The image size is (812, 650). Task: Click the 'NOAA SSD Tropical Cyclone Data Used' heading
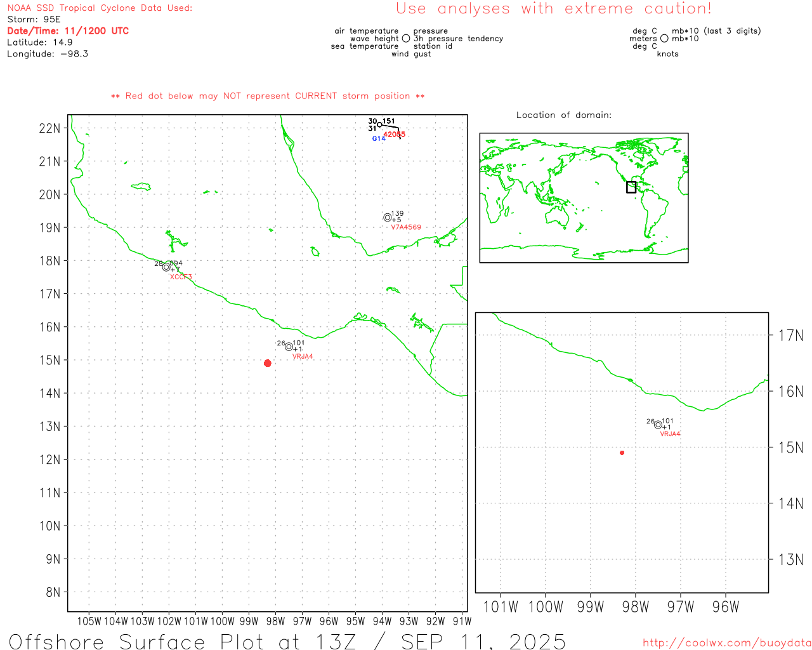point(100,8)
